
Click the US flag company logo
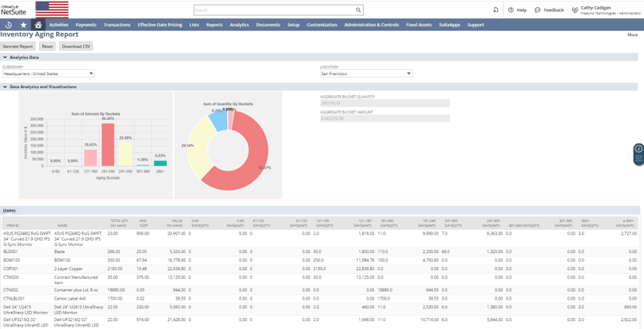(x=52, y=9)
